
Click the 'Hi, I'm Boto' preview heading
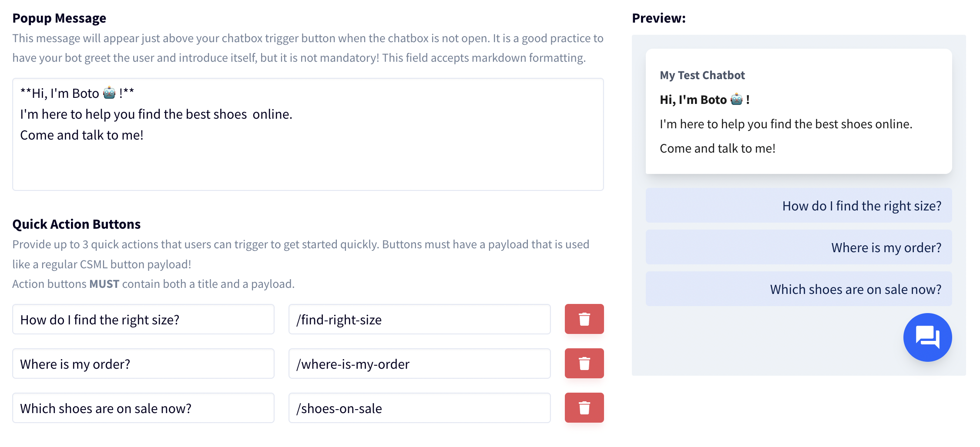click(x=705, y=100)
